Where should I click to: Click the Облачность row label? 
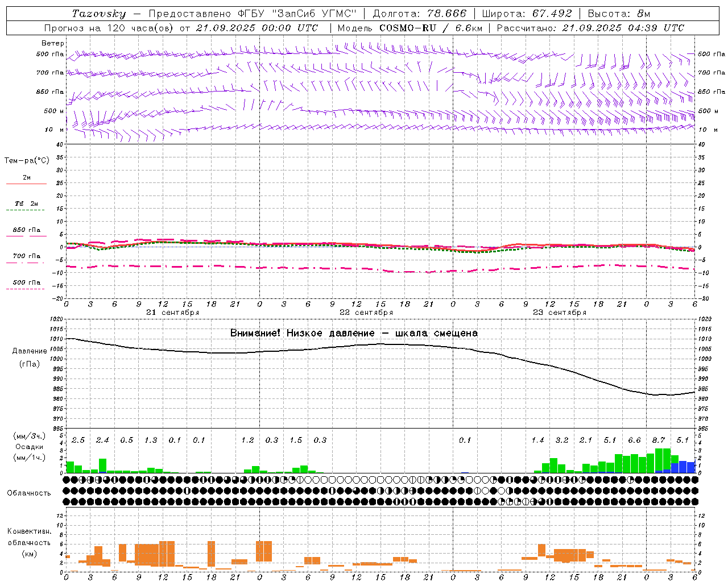coord(29,493)
